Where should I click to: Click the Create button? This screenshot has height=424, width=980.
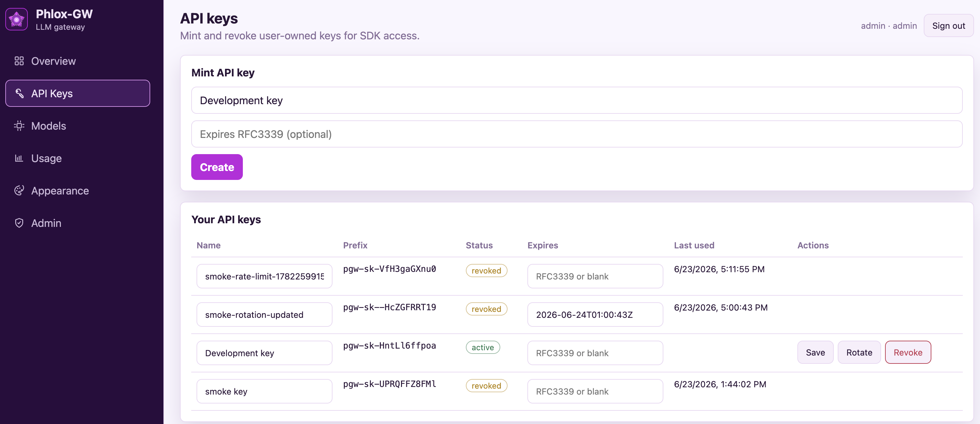pyautogui.click(x=217, y=167)
